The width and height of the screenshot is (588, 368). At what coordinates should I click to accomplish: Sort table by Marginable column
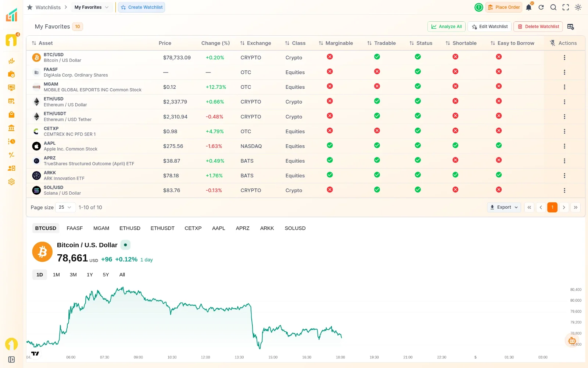[x=336, y=43]
